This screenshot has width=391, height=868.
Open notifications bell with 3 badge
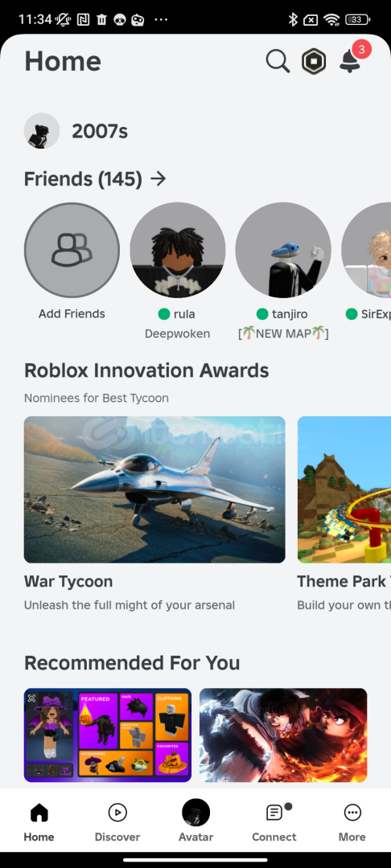click(352, 59)
